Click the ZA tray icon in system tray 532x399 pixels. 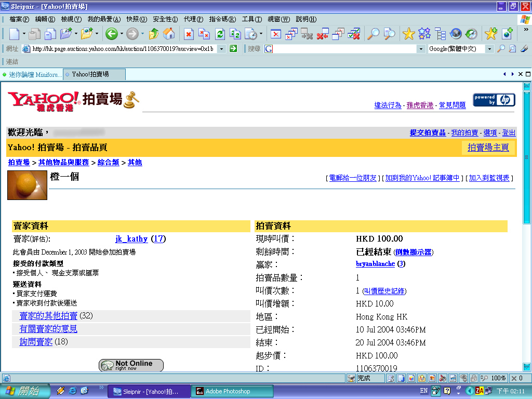point(480,391)
